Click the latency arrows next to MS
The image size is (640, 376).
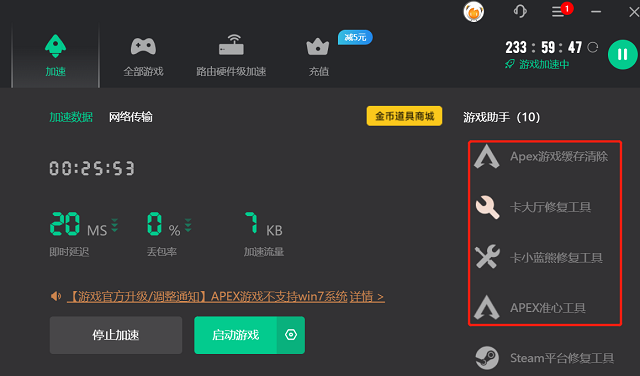[115, 225]
